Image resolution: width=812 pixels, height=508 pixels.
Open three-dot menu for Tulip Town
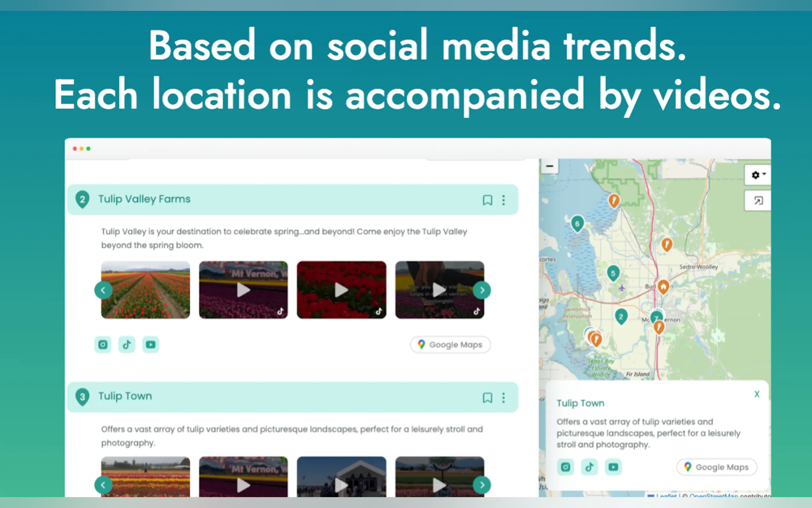503,398
